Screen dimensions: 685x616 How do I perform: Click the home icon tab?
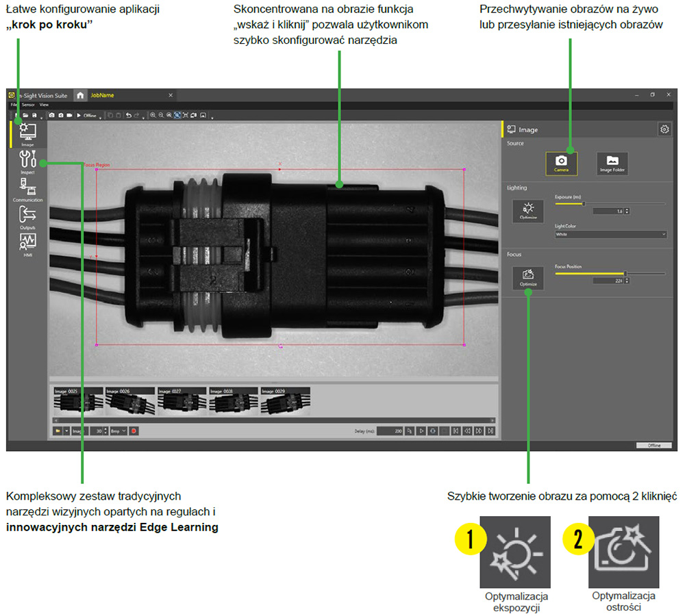(x=80, y=95)
